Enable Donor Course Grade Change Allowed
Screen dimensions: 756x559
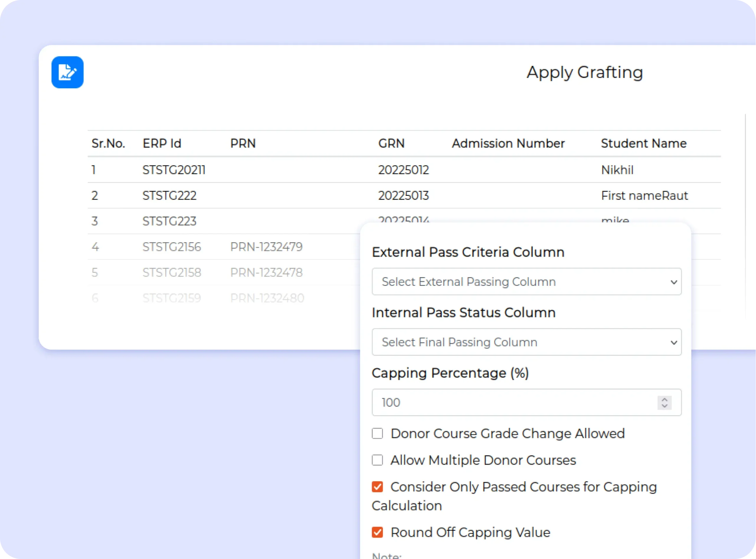[x=377, y=433]
